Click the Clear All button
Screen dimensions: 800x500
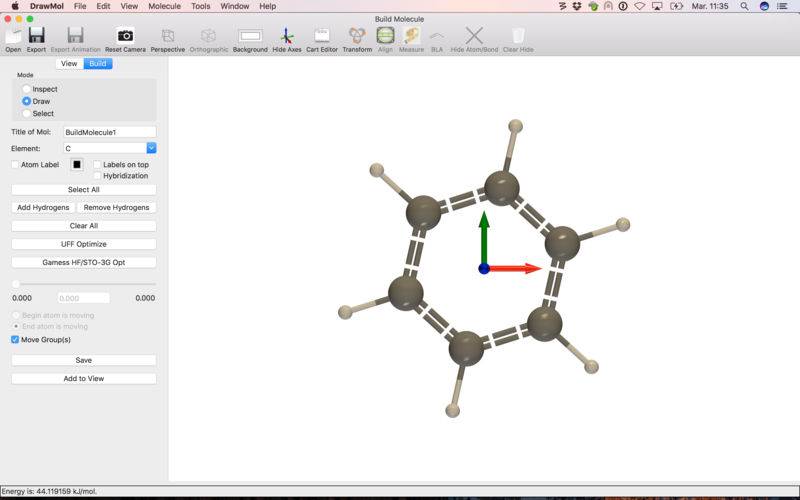pos(84,226)
